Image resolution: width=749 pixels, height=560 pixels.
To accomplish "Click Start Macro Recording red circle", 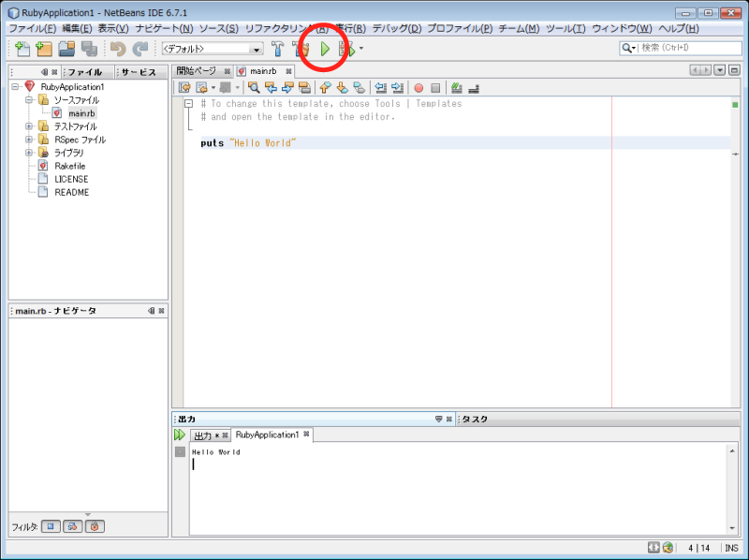I will (419, 88).
